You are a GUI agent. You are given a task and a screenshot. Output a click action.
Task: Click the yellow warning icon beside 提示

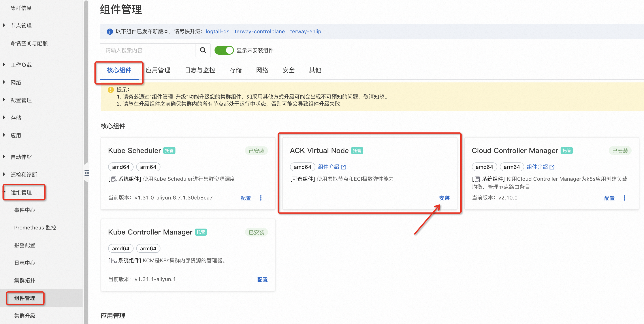[x=111, y=90]
